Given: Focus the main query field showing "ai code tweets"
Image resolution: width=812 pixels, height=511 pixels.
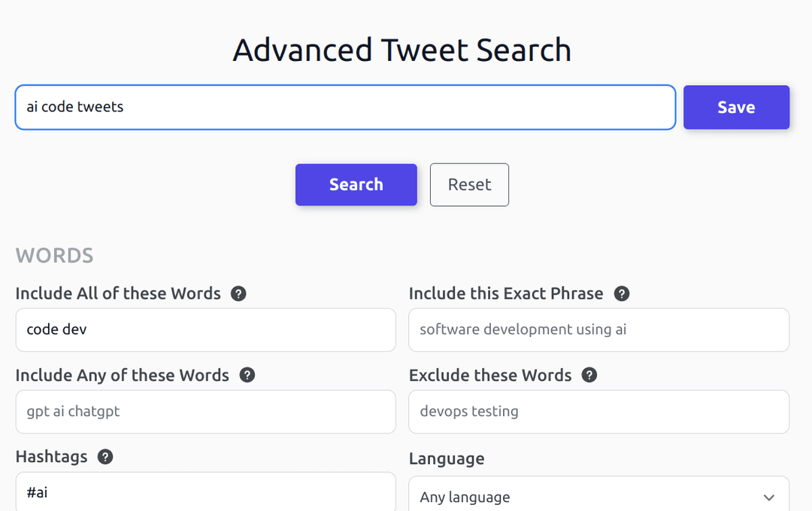Looking at the screenshot, I should click(345, 107).
